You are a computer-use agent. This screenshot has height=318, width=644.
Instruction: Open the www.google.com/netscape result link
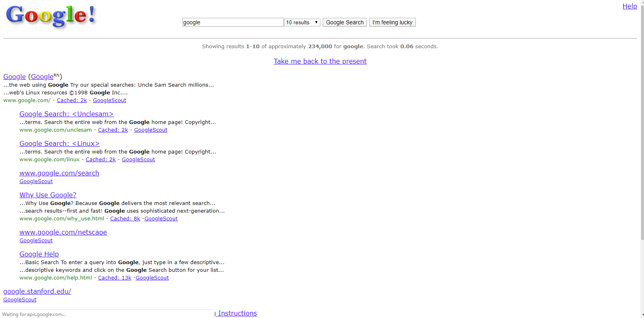[x=63, y=232]
